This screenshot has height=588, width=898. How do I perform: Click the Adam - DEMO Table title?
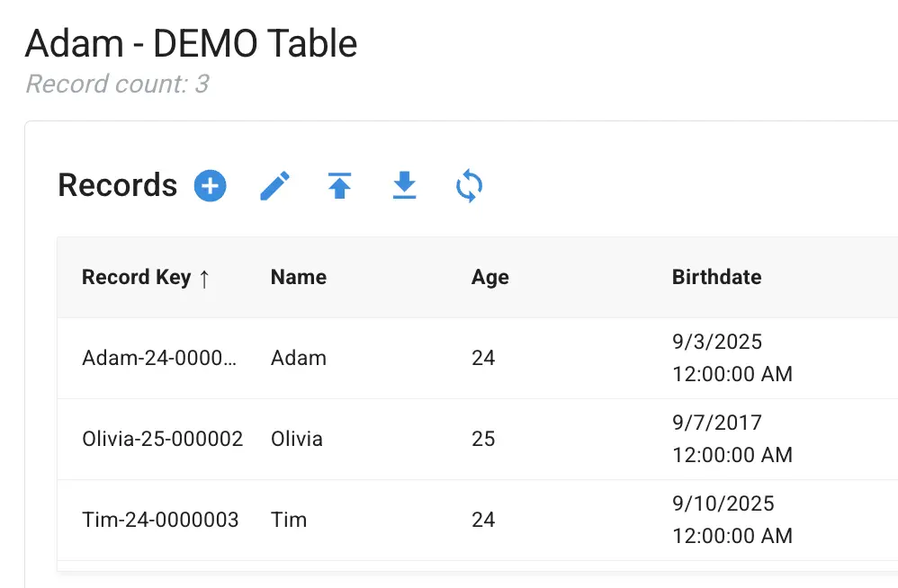192,42
